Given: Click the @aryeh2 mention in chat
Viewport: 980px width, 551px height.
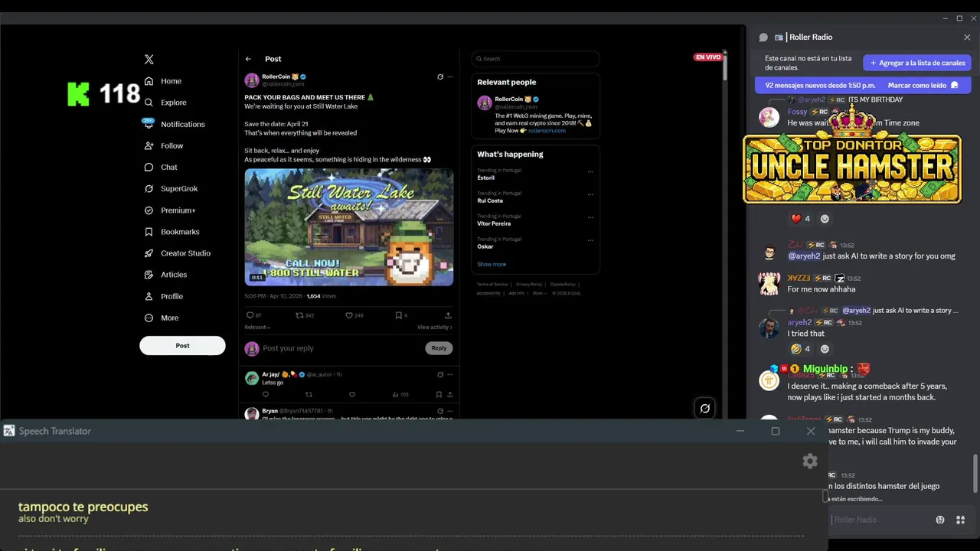Looking at the screenshot, I should coord(804,256).
